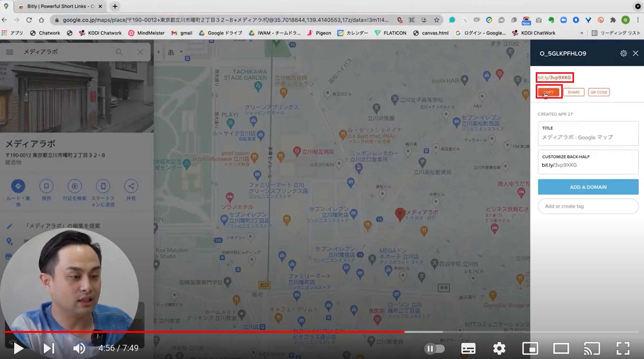Cast the video to a device

(x=592, y=348)
